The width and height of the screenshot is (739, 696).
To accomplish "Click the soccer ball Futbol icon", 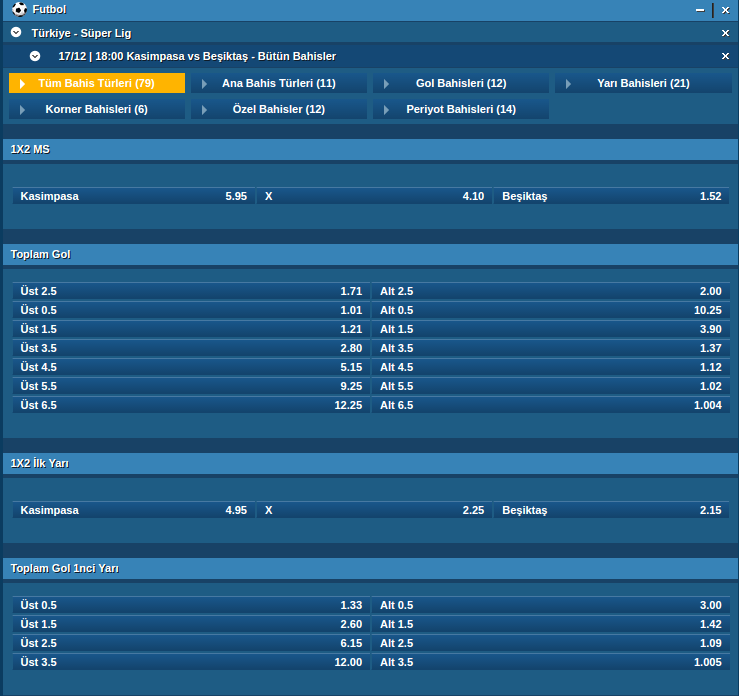I will click(19, 9).
